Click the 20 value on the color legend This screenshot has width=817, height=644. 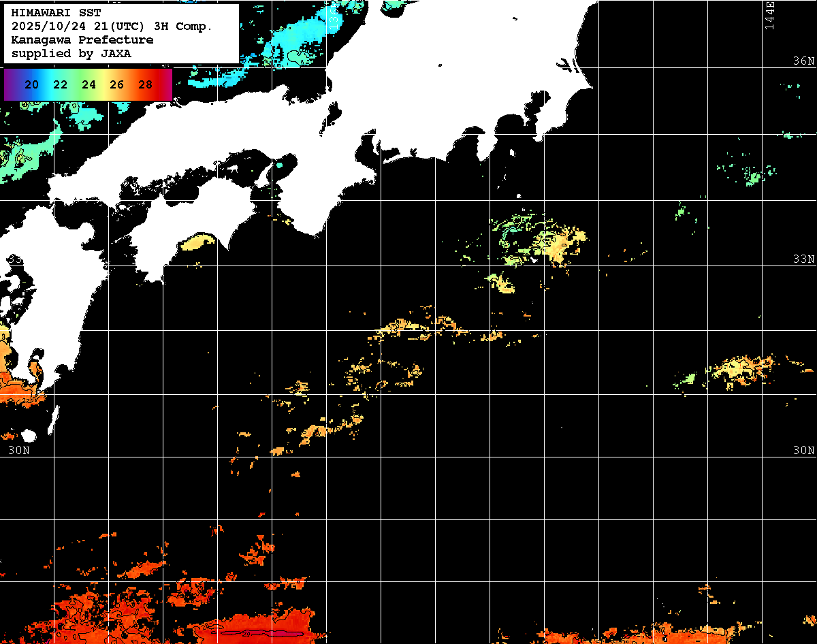pos(31,85)
